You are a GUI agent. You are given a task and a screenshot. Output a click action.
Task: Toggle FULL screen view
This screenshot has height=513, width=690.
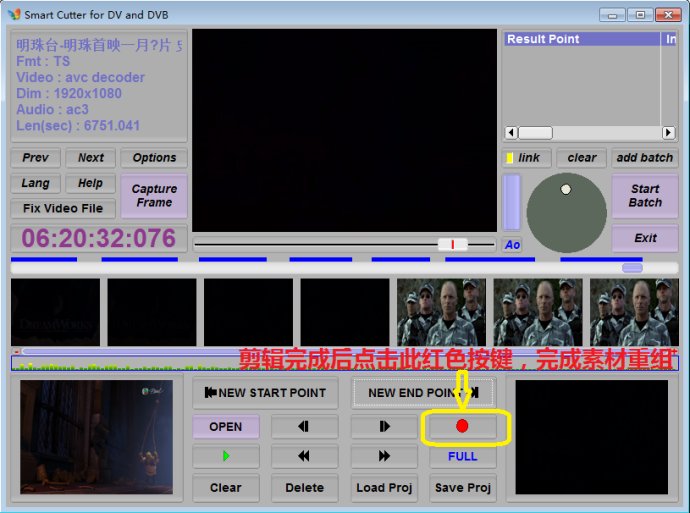coord(462,456)
